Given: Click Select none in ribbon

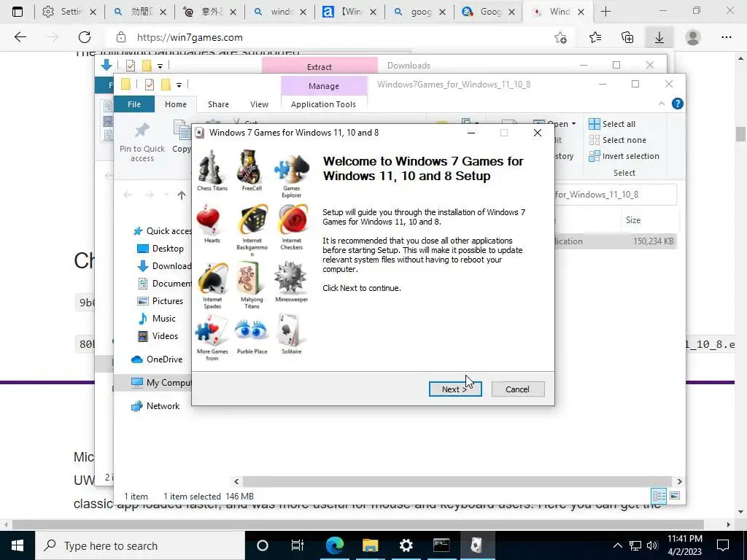Looking at the screenshot, I should (618, 140).
